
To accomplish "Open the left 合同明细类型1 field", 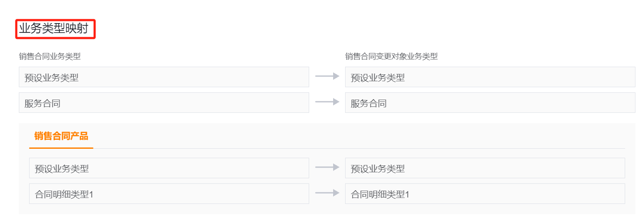I will (169, 194).
